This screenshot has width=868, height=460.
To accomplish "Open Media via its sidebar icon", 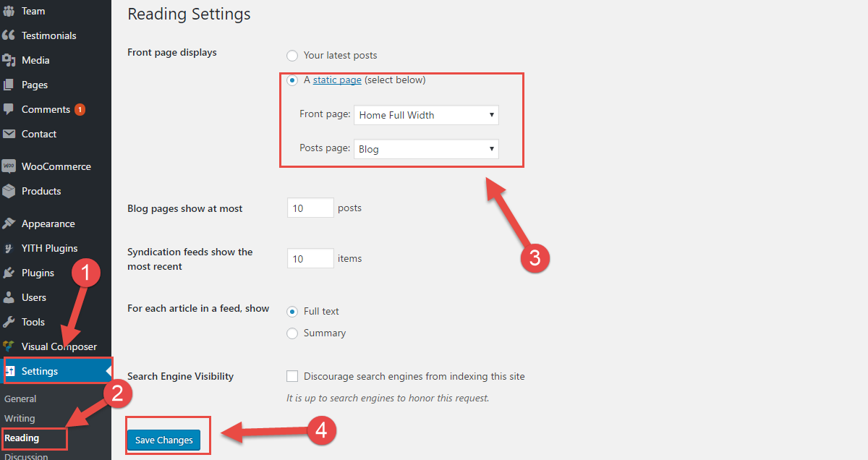I will tap(9, 60).
